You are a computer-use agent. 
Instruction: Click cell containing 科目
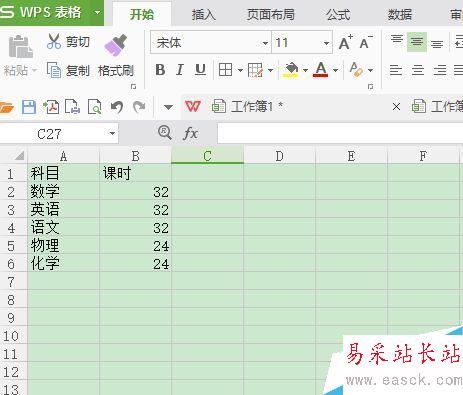coord(63,174)
